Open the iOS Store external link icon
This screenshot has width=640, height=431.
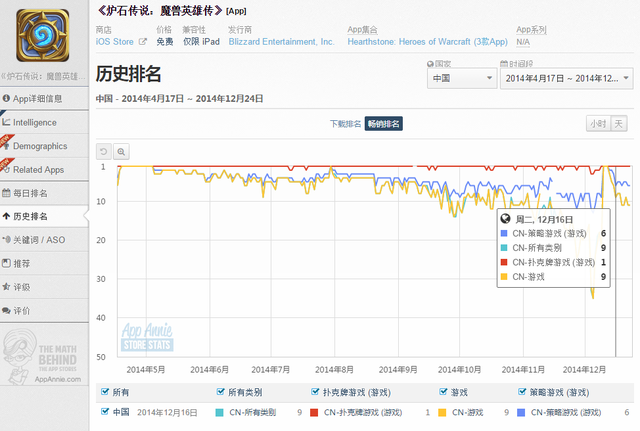(x=142, y=42)
